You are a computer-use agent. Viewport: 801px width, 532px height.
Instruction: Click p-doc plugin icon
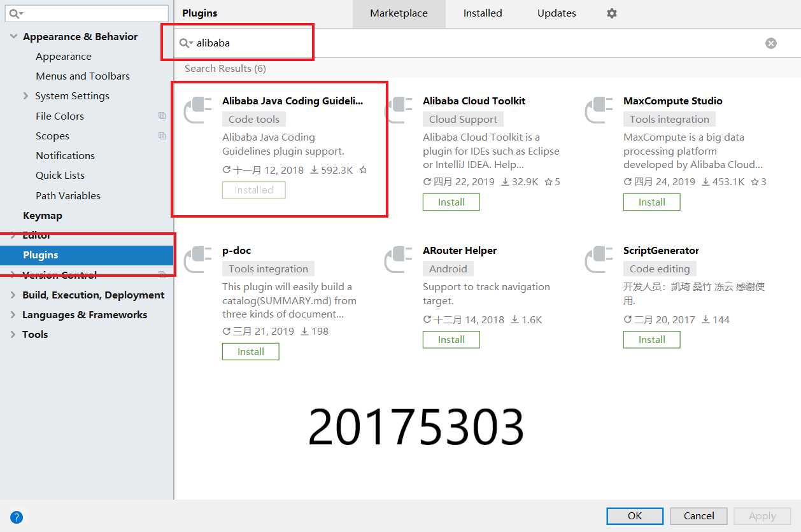point(198,260)
